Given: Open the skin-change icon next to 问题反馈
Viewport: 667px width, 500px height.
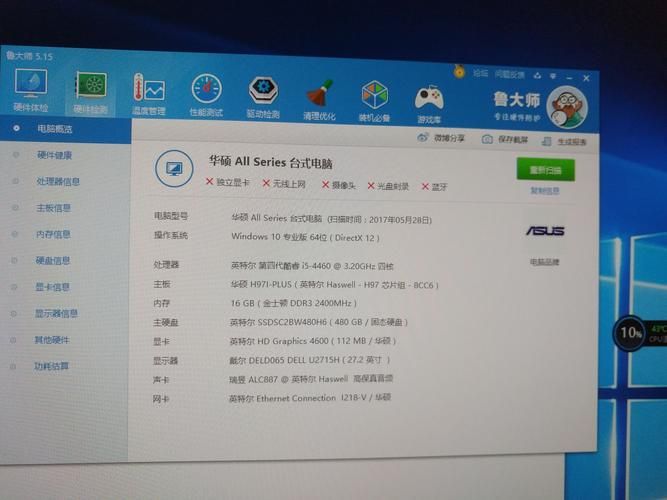Looking at the screenshot, I should [537, 75].
